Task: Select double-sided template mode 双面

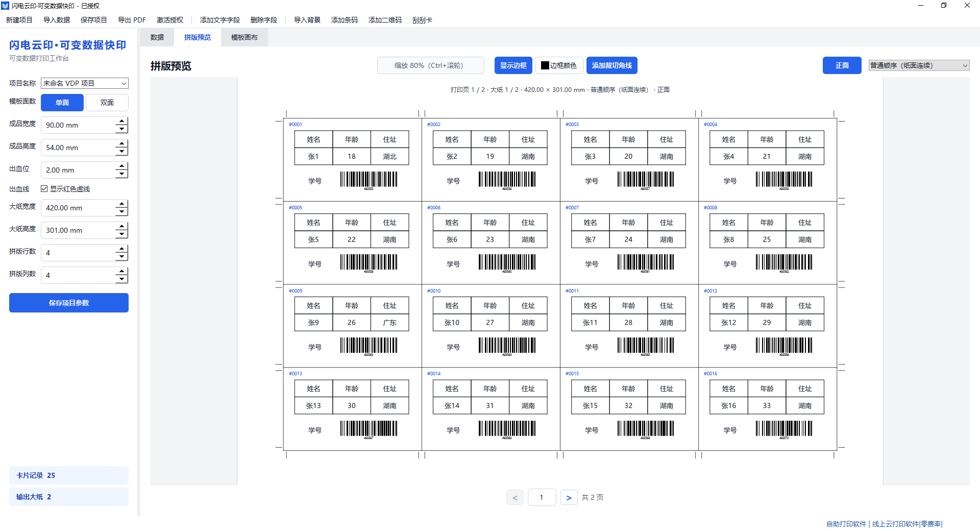Action: pos(107,103)
